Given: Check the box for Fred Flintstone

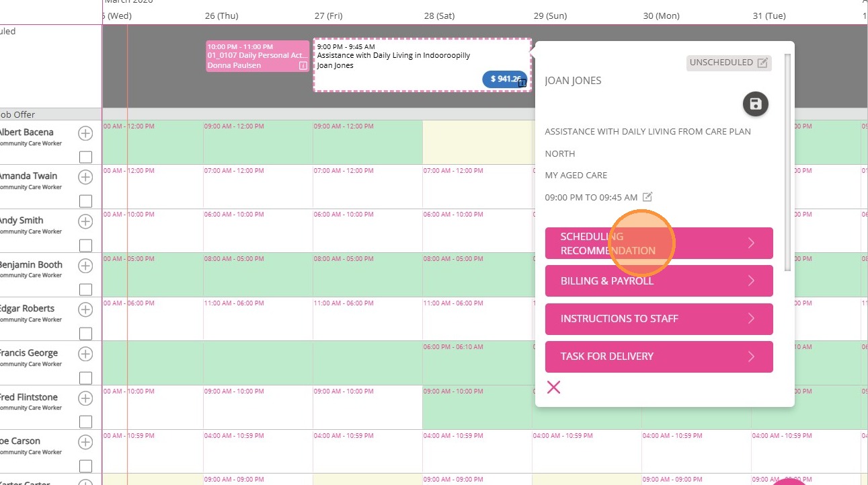Looking at the screenshot, I should (86, 422).
